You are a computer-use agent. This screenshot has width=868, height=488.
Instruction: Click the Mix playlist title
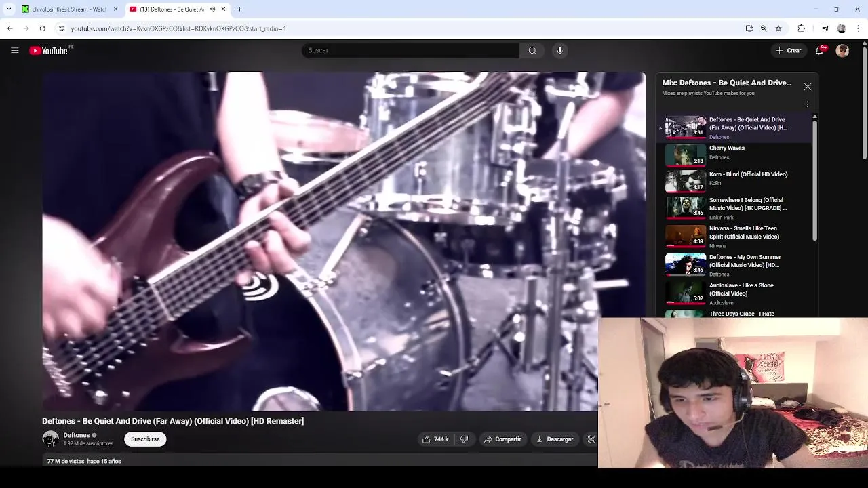click(x=726, y=83)
